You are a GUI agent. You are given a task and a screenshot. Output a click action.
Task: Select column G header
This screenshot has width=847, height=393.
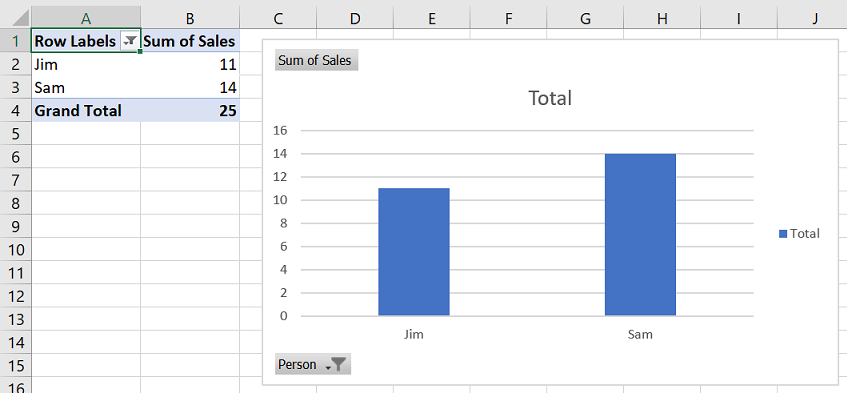(585, 18)
